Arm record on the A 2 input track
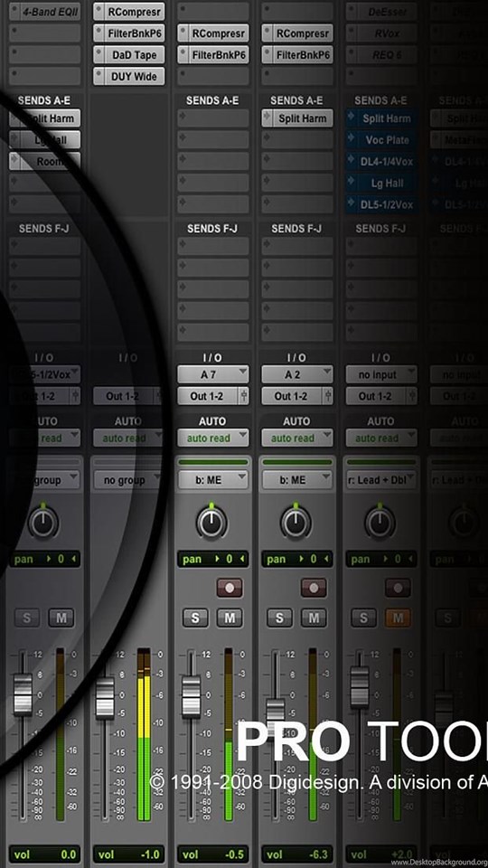 point(314,588)
